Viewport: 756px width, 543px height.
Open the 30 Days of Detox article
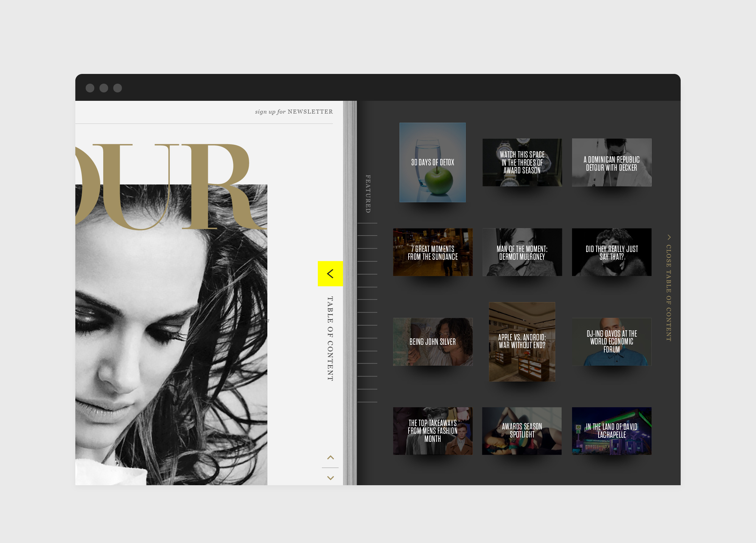point(432,162)
